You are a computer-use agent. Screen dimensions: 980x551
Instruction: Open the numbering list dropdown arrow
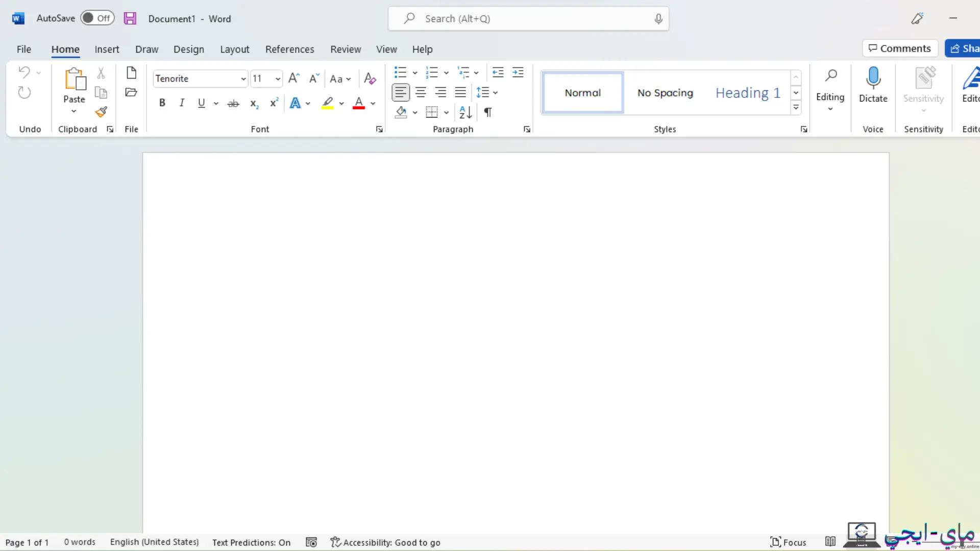pos(446,73)
